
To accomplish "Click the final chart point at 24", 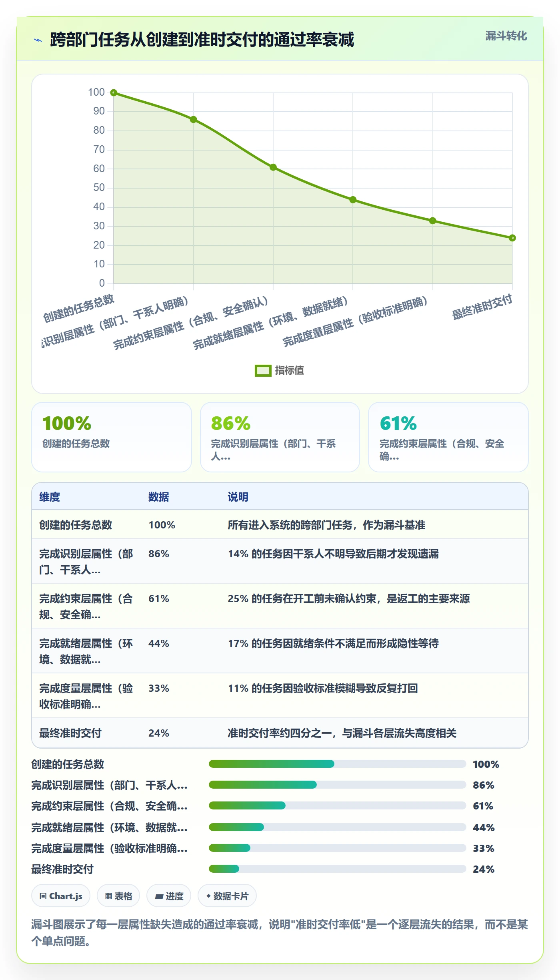I will [x=512, y=238].
